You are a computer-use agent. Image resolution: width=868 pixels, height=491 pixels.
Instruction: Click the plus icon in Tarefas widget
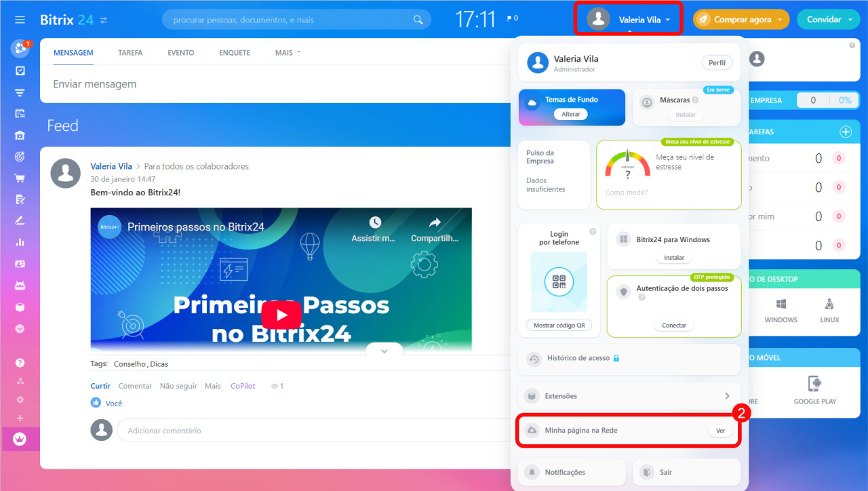tap(846, 132)
